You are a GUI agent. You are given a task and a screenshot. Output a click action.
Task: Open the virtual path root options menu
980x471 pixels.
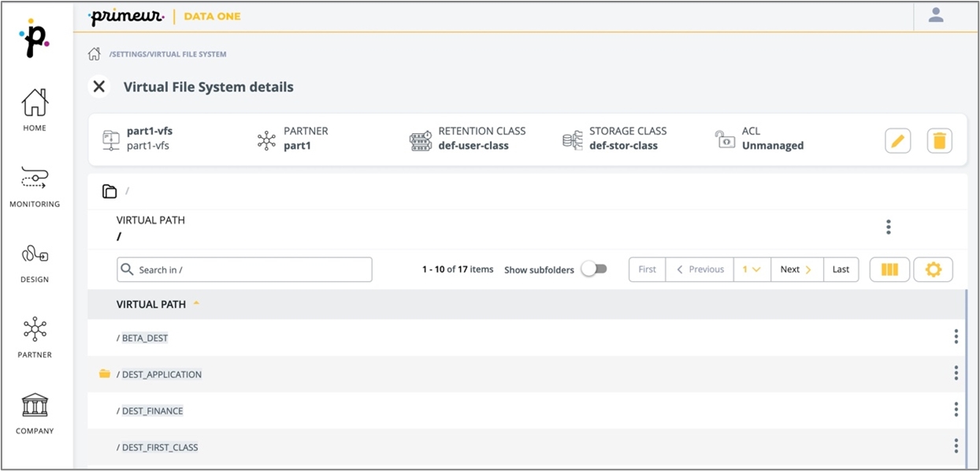coord(888,227)
